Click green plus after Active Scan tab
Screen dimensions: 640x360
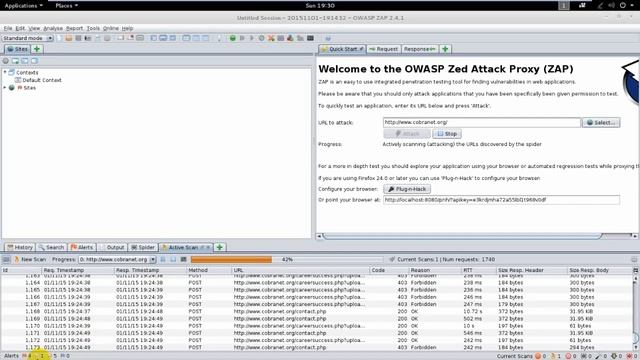point(220,247)
